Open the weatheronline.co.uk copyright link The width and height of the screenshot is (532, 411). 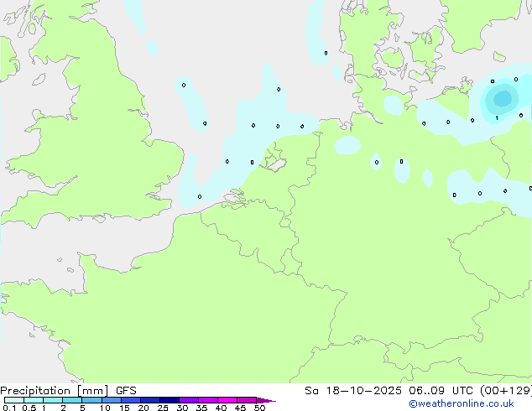(x=462, y=403)
